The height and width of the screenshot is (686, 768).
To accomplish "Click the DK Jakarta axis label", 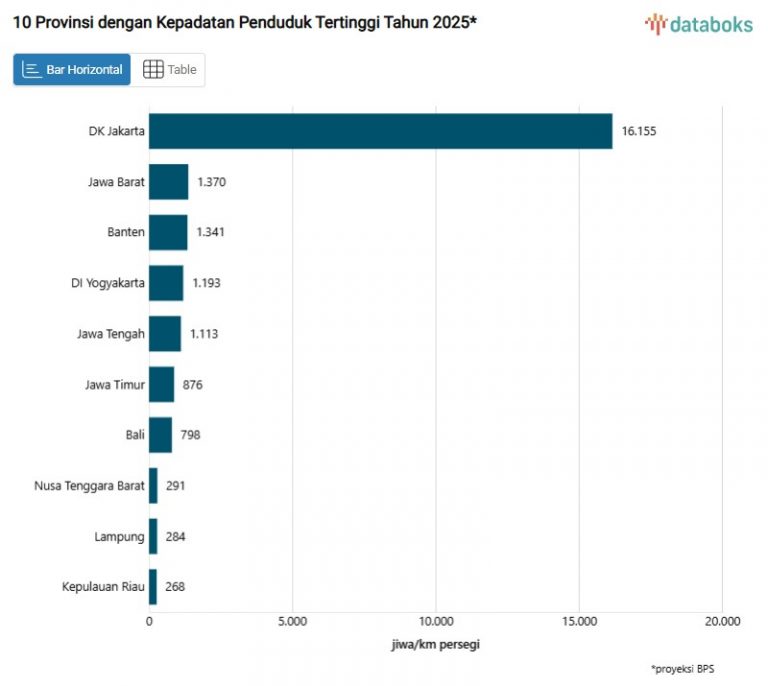I will 116,131.
